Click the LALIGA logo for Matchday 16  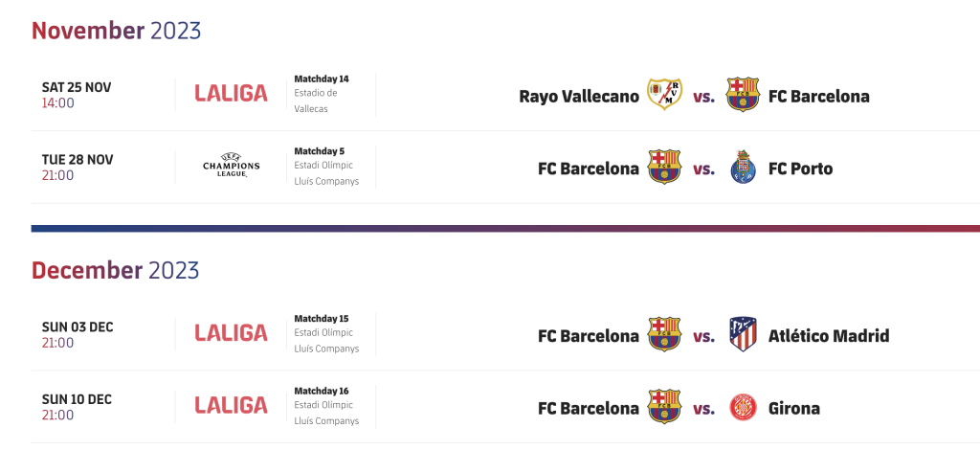(x=232, y=406)
